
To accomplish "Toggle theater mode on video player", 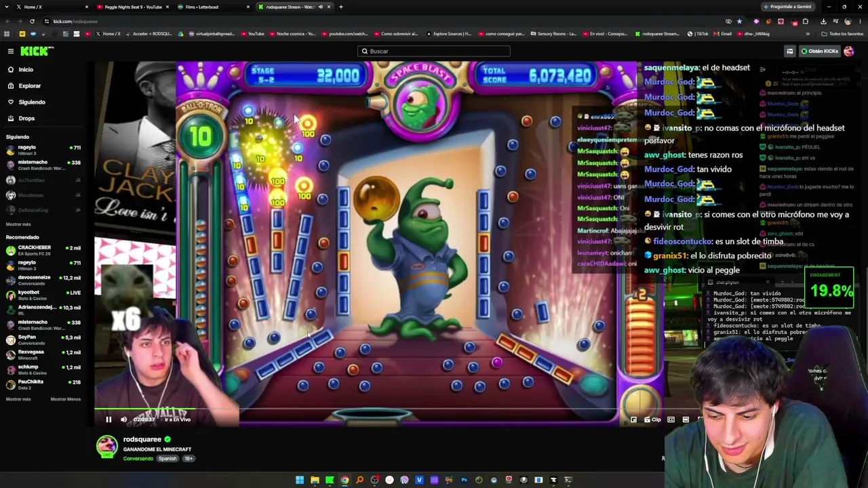I will tap(686, 420).
